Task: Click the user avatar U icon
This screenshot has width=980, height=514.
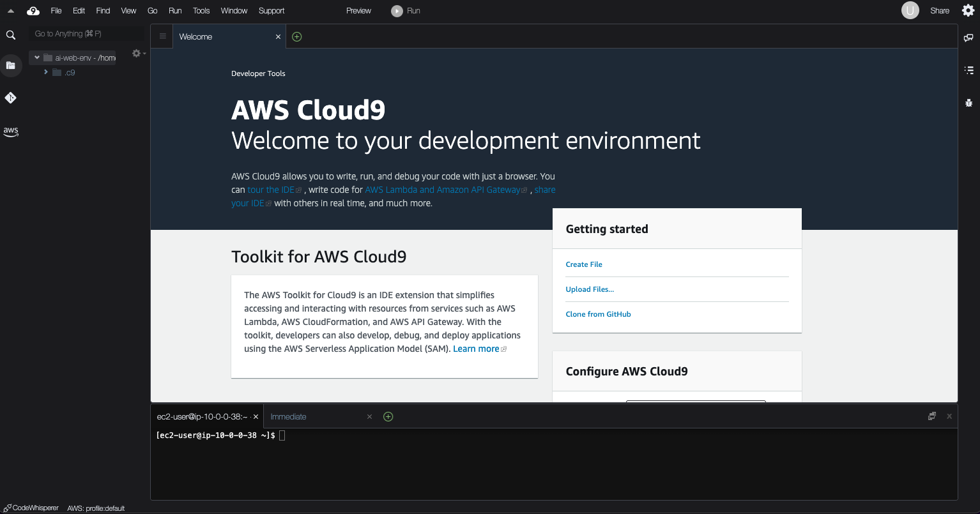Action: [910, 10]
